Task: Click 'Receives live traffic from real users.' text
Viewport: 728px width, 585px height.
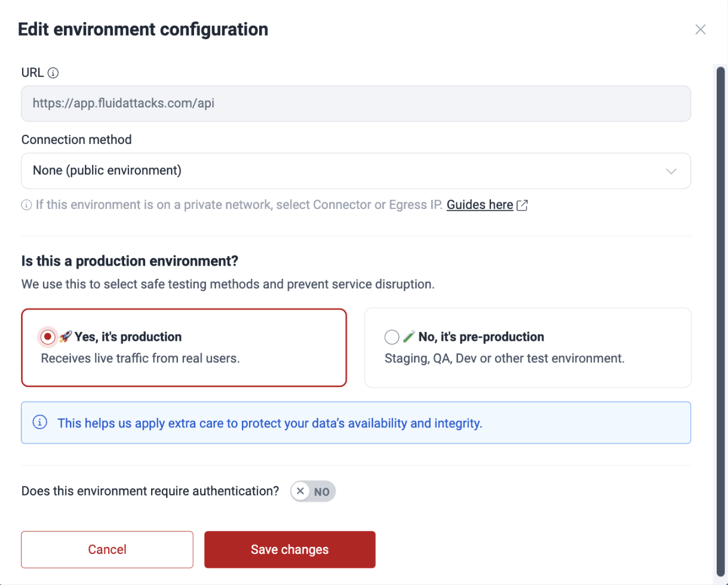Action: [x=140, y=359]
